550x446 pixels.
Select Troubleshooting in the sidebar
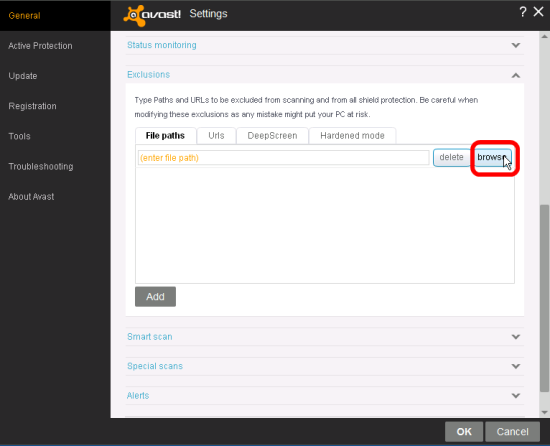coord(41,166)
